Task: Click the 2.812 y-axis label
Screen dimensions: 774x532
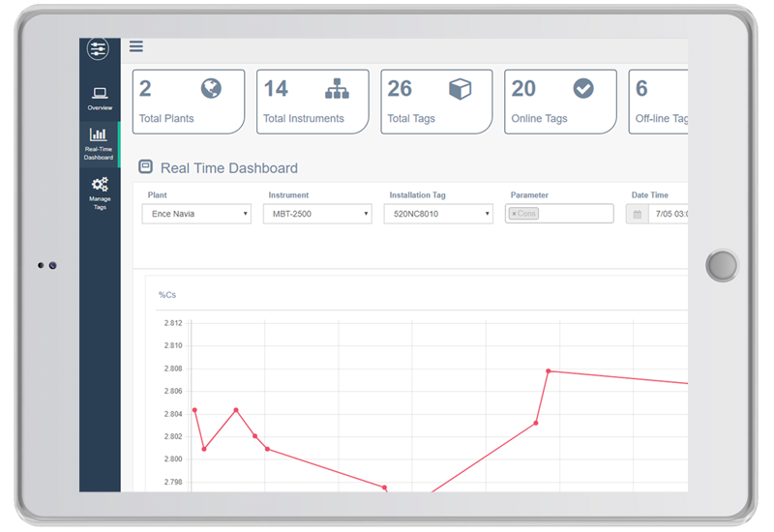Action: (173, 323)
